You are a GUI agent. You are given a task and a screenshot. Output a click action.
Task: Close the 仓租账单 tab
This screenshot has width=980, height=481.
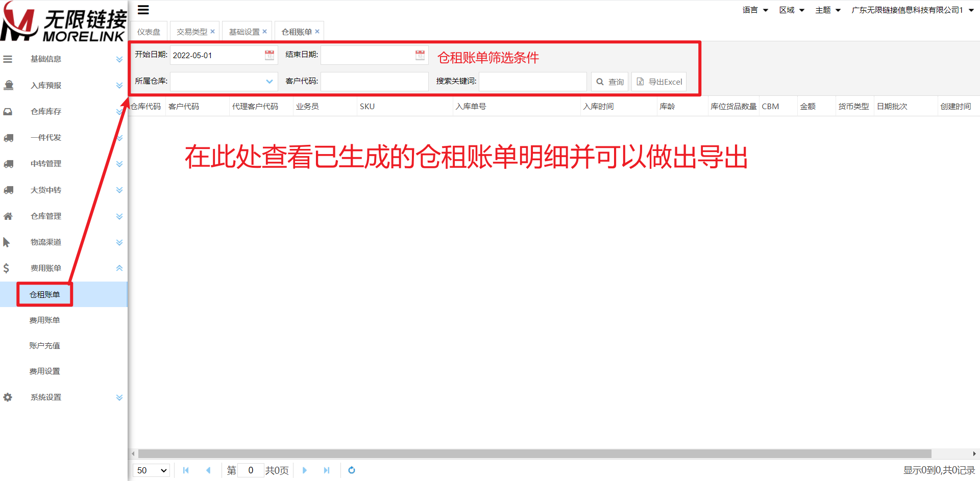[317, 32]
